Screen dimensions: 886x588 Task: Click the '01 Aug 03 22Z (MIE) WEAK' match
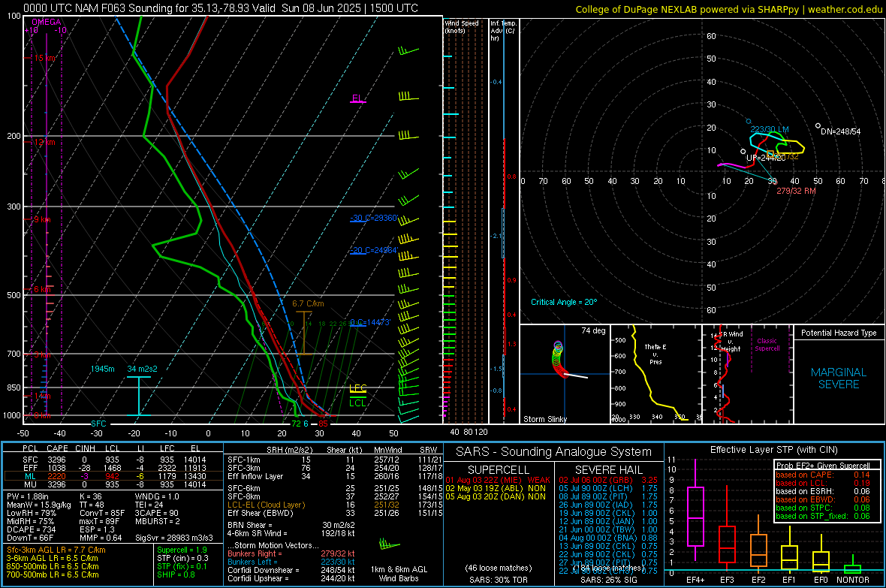(498, 480)
